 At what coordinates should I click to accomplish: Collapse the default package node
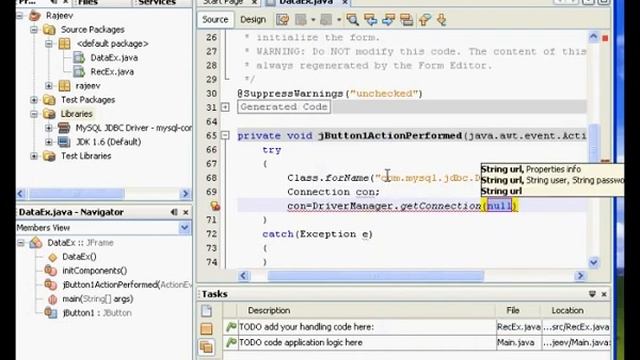(x=49, y=44)
